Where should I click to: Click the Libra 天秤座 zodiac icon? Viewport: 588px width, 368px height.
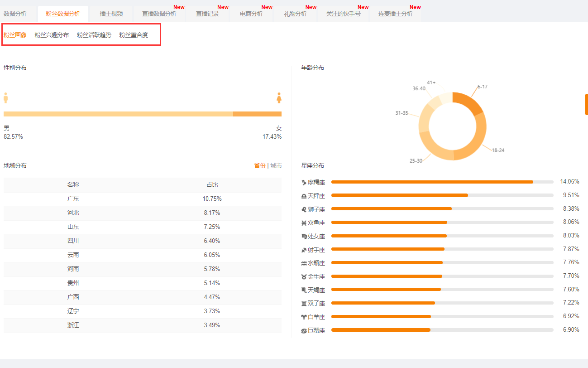pos(304,196)
